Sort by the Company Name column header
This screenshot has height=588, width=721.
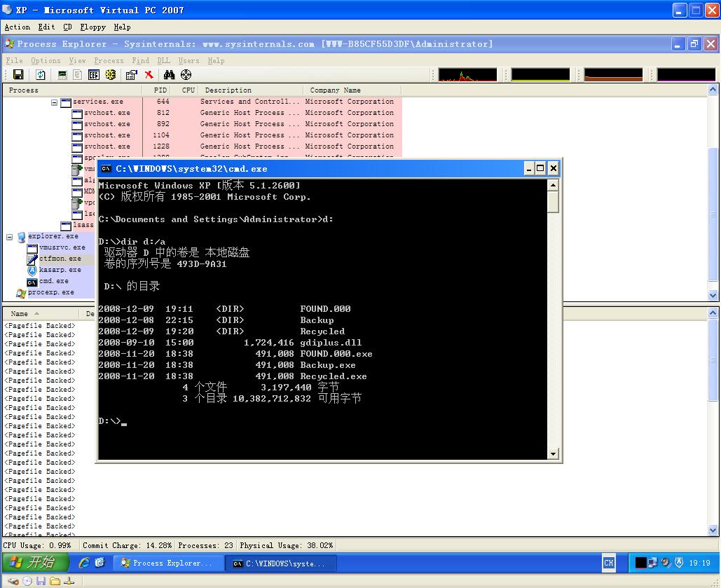[352, 90]
